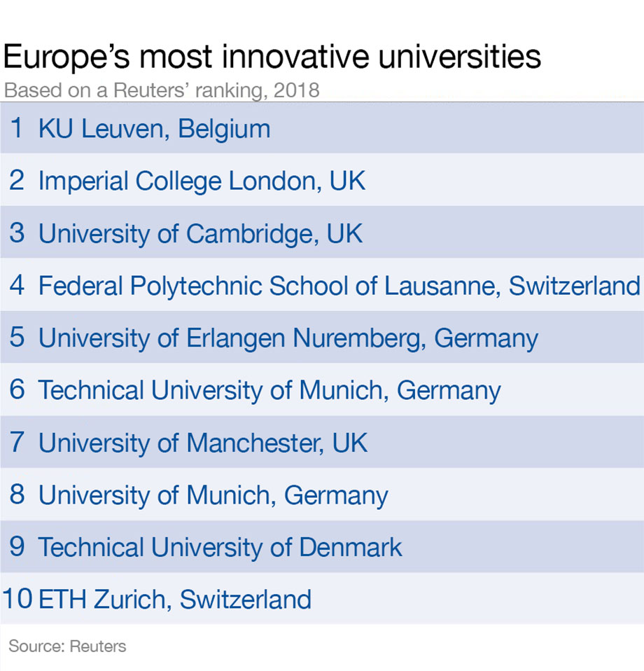
Task: Click the "Based on a Reuters' ranking, 2018" subtitle
Action: [161, 91]
